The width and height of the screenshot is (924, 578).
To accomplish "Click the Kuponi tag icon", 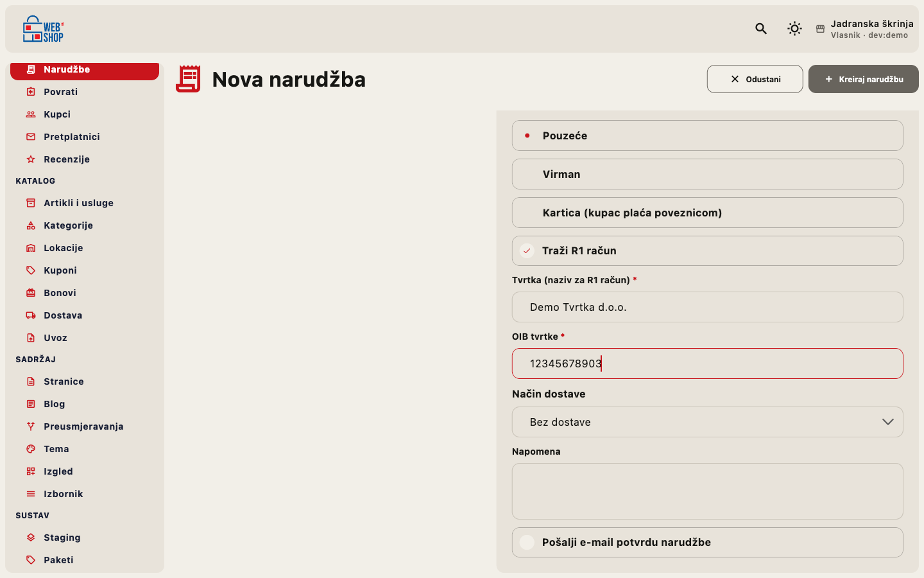I will click(x=31, y=270).
